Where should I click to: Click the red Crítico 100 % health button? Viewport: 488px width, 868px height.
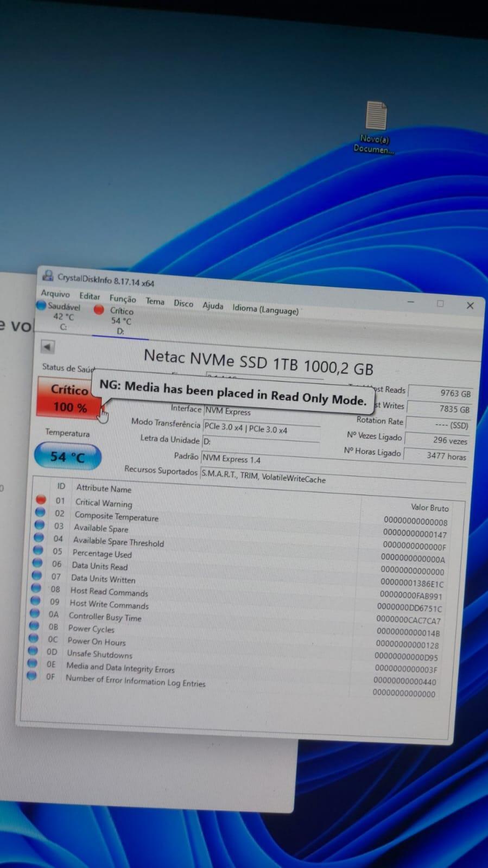point(68,397)
